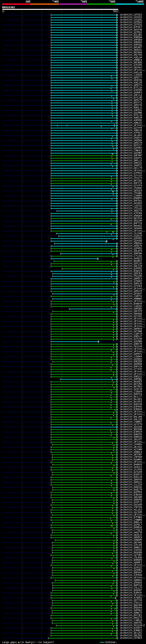Click hit UniRef100_O82463
Viewport: 146px width, 644px height.
coord(131,67)
